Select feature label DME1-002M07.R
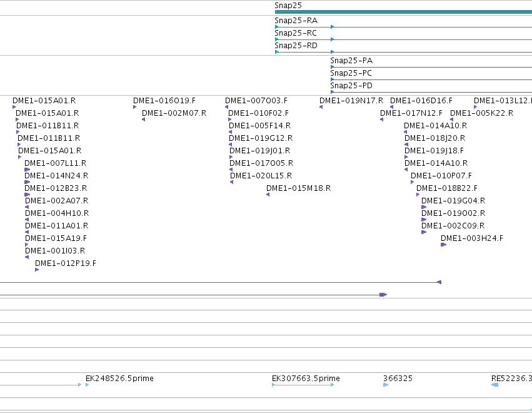Screen dimensions: 532x413 174,113
